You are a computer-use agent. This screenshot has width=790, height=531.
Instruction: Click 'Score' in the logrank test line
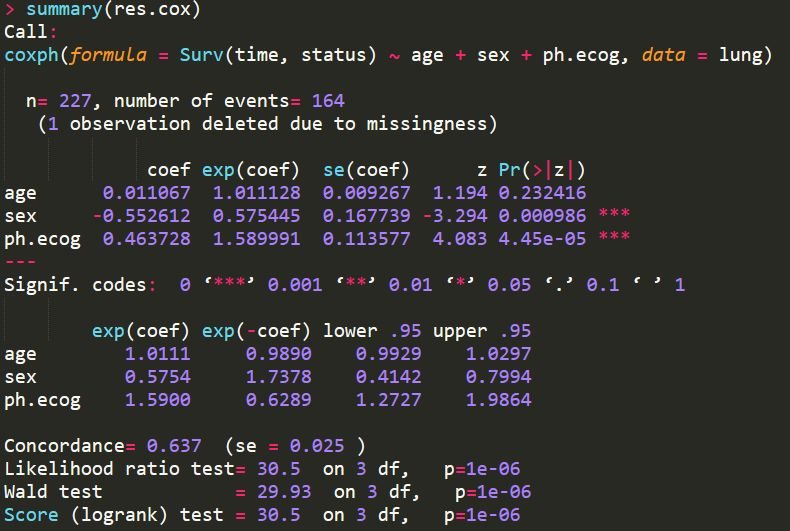pyautogui.click(x=31, y=514)
